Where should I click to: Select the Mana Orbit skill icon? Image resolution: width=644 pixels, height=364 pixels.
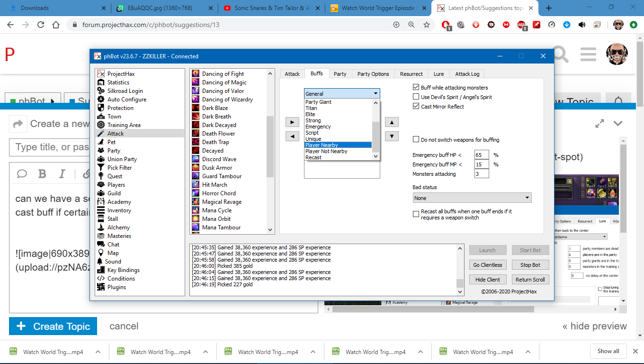[196, 219]
